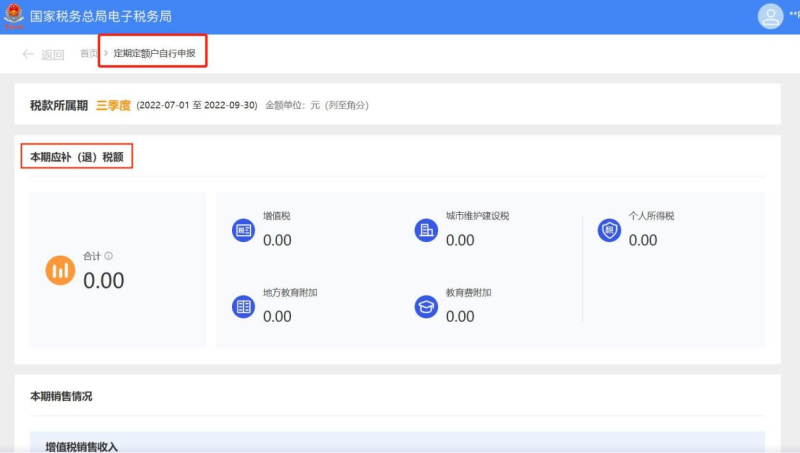
Task: Click the 本期销售情况 section heading
Action: tap(61, 396)
